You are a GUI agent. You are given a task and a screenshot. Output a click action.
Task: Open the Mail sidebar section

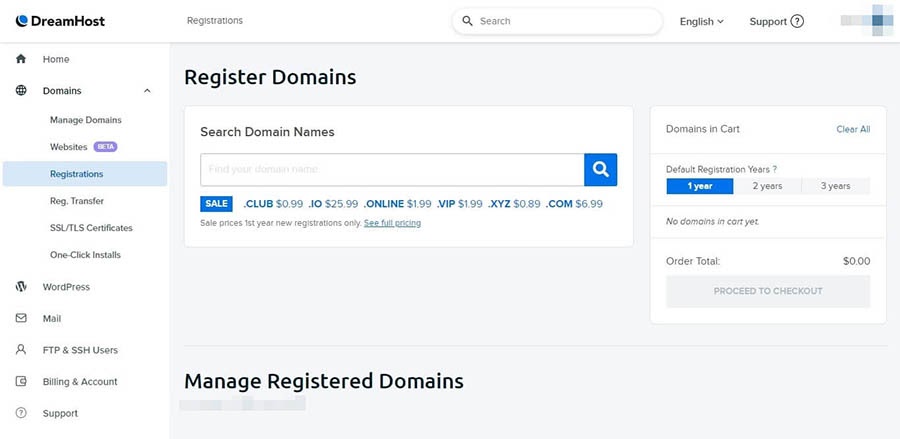[x=52, y=318]
